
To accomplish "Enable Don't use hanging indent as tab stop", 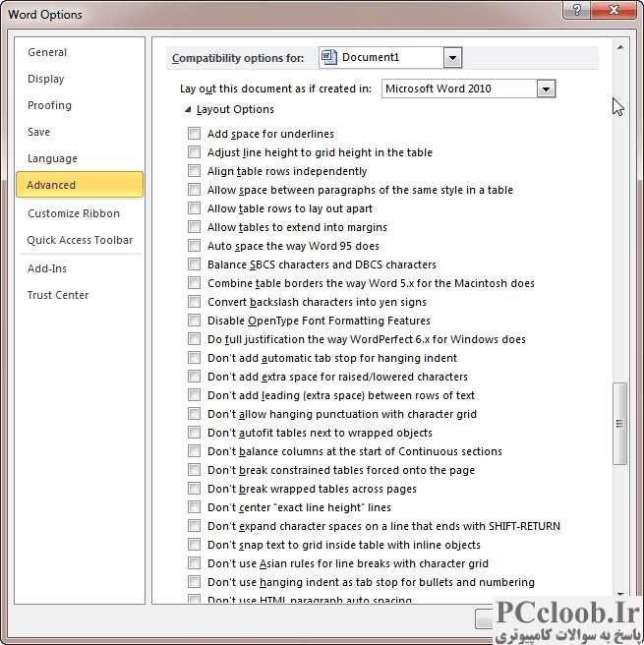I will click(194, 582).
